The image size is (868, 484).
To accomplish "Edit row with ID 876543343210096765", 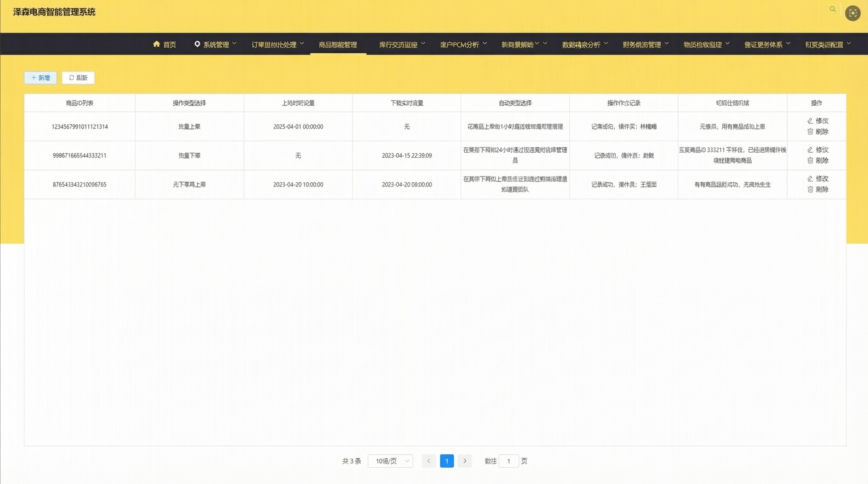I will [x=818, y=178].
